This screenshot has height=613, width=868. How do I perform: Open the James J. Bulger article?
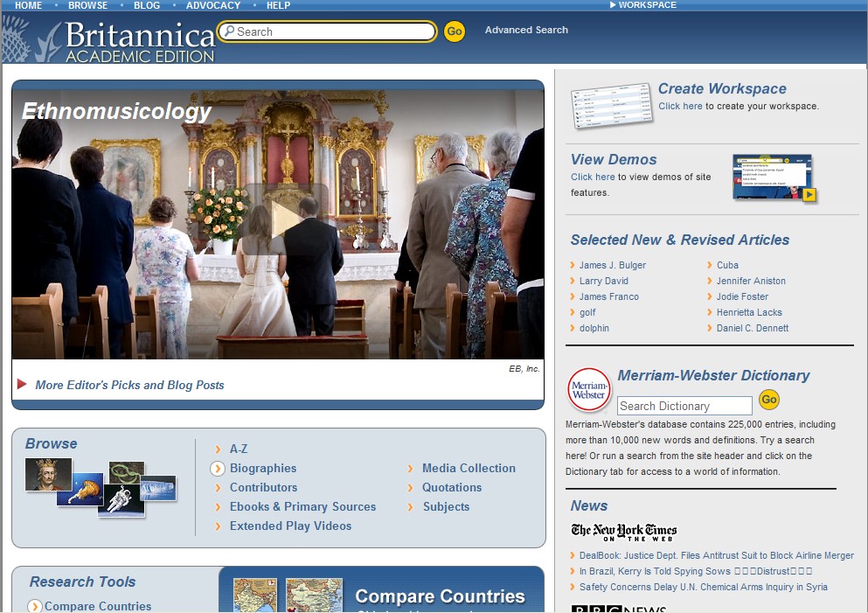(x=612, y=265)
